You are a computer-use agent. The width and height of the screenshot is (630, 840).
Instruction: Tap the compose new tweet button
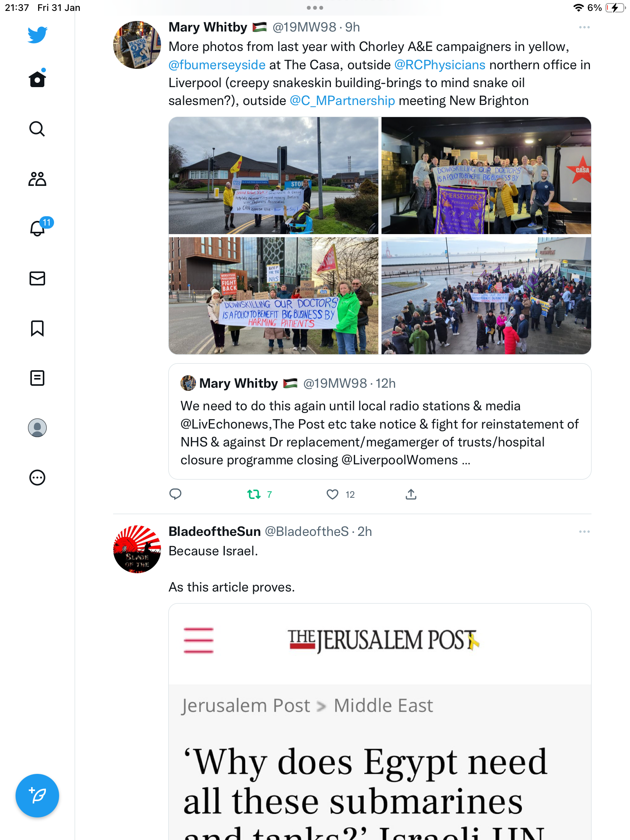[x=37, y=796]
